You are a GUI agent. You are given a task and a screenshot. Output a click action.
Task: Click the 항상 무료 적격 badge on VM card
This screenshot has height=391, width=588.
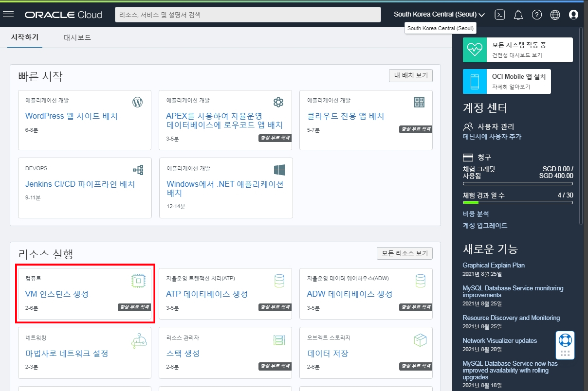(134, 307)
